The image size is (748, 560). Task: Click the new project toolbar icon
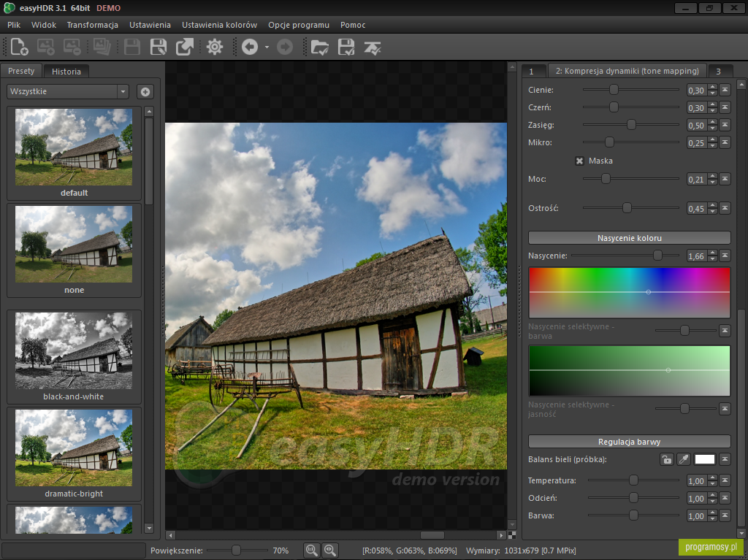pos(19,47)
